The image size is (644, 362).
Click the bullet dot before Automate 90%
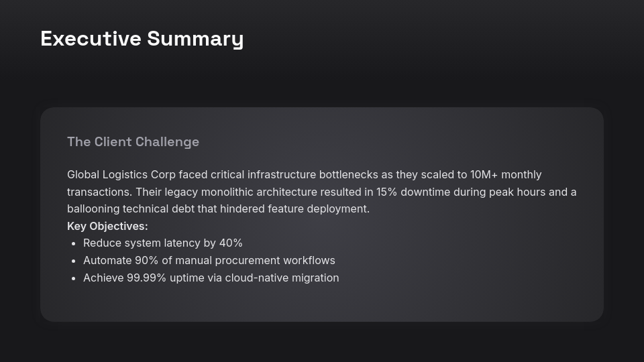click(73, 261)
